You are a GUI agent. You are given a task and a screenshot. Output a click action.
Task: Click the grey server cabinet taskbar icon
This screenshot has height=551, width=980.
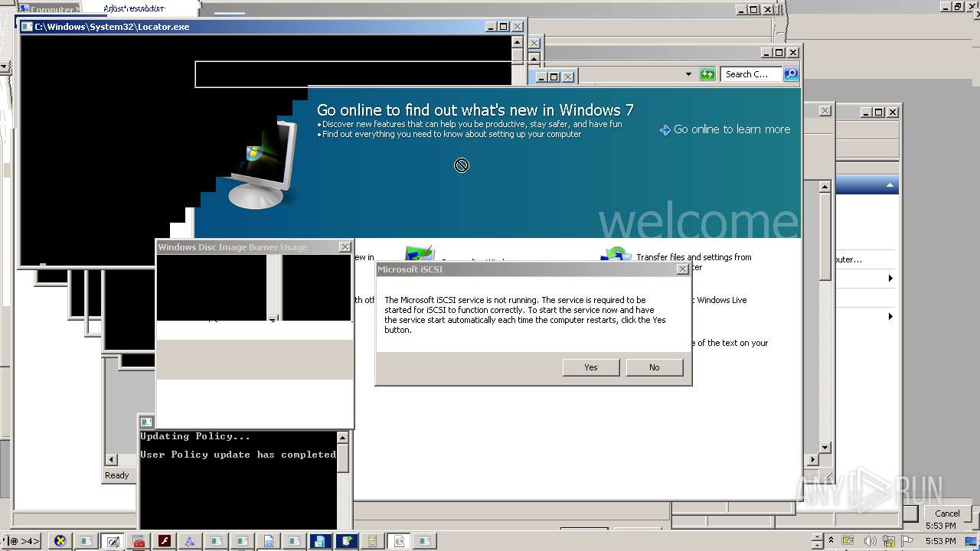point(372,541)
